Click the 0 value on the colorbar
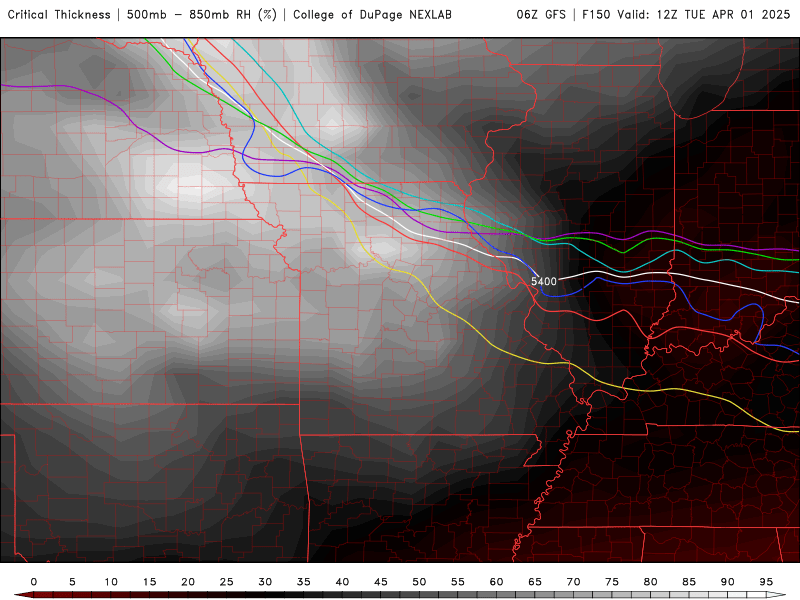 tap(34, 582)
